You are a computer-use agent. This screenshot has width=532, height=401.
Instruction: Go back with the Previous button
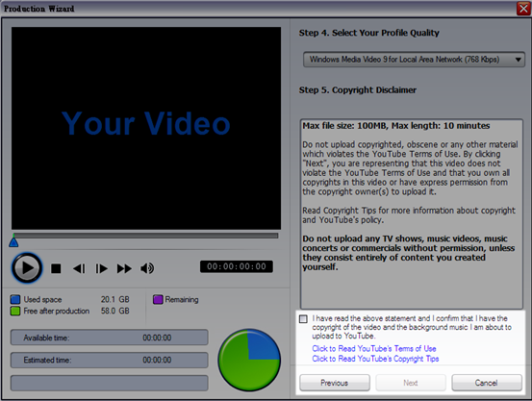(x=335, y=383)
